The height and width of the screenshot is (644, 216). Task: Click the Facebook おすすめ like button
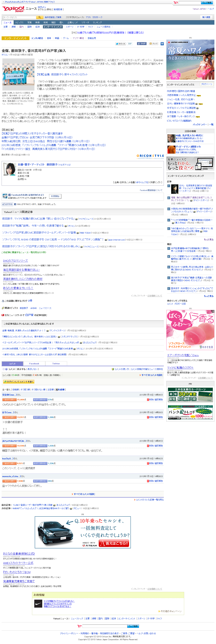pos(8,204)
